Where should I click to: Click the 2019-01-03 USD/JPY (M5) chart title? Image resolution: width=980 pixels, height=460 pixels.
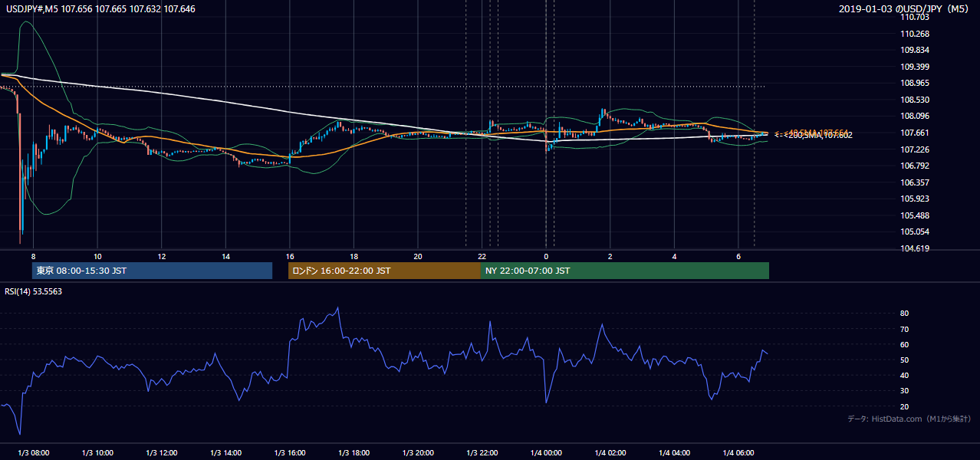click(x=905, y=8)
